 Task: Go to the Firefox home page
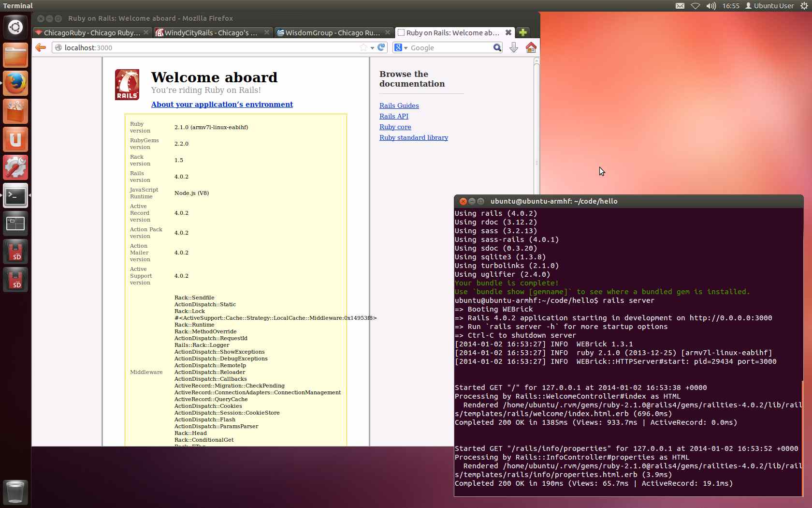click(531, 47)
